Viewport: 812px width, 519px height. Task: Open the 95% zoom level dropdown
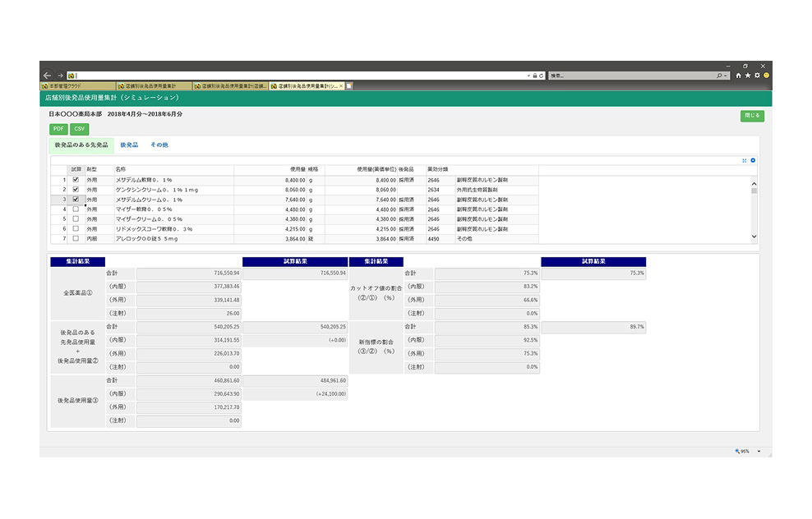(759, 451)
